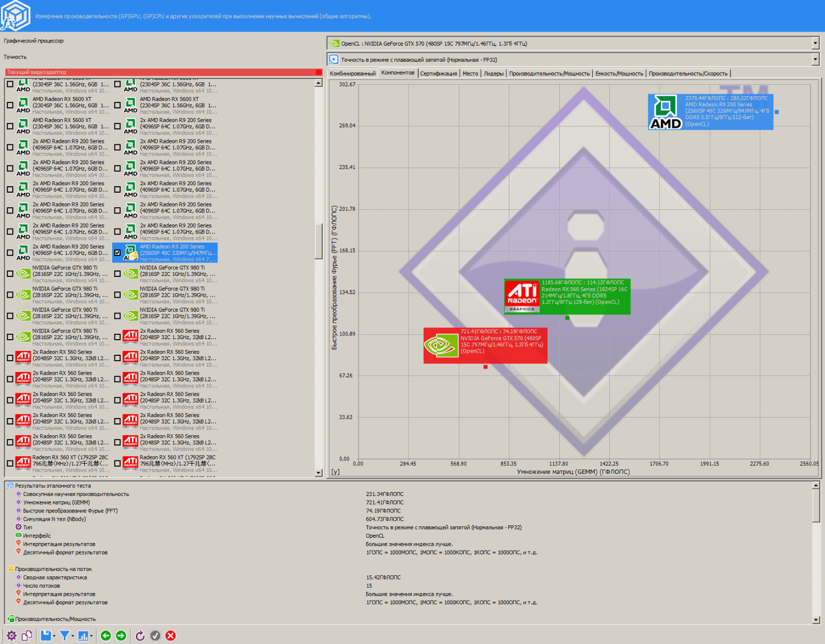Open the OpenCL NVIDIA GeForce GTX 570 dropdown

[x=815, y=43]
